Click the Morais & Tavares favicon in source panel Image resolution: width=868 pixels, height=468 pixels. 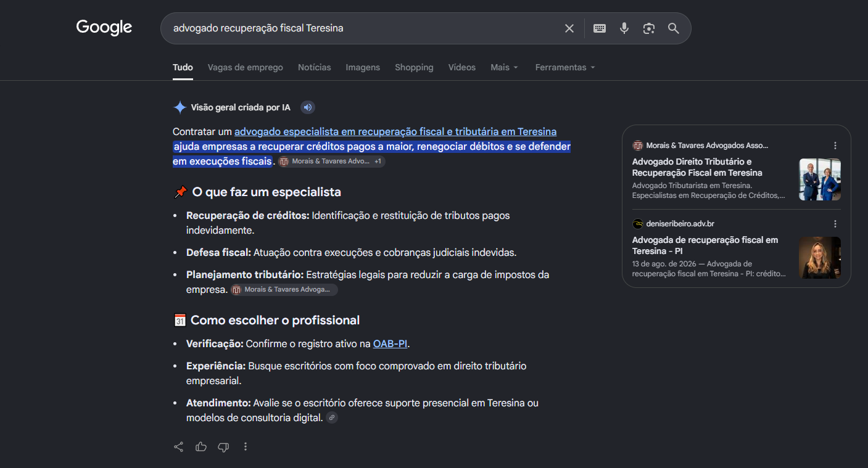coord(638,146)
